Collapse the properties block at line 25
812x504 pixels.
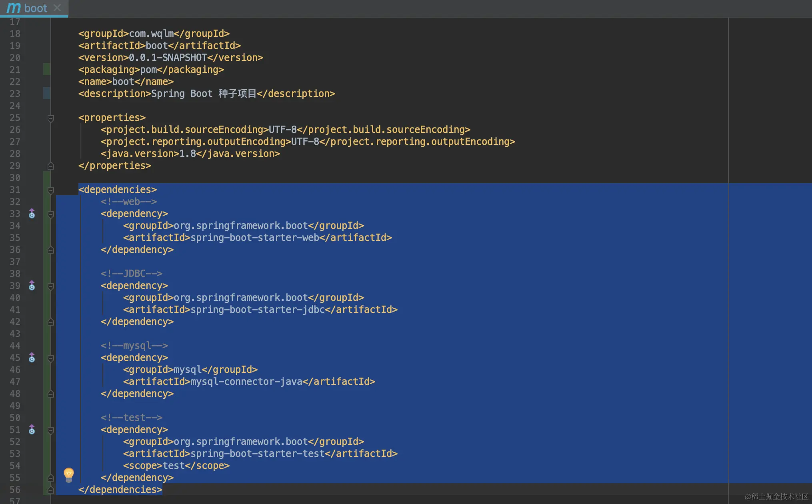[51, 118]
